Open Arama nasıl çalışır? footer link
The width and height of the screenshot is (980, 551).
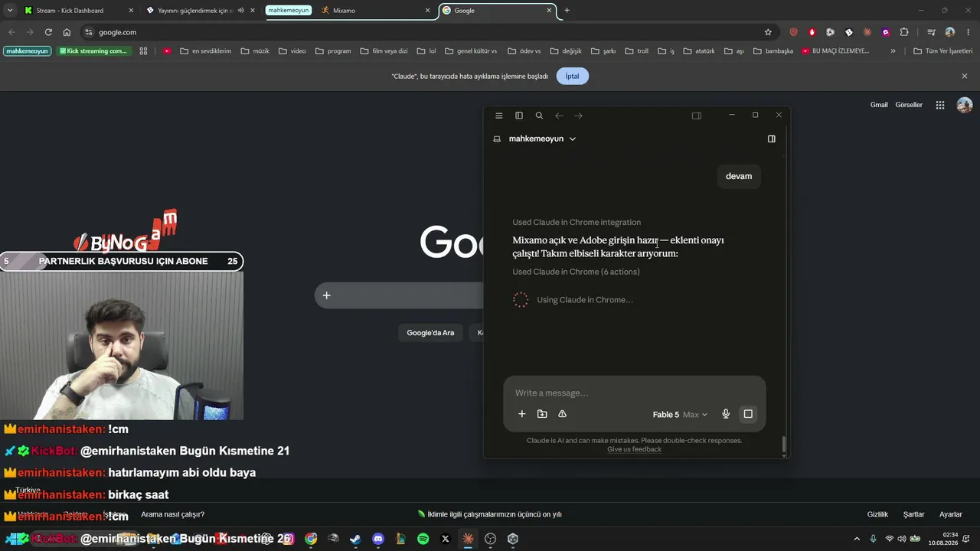coord(172,514)
